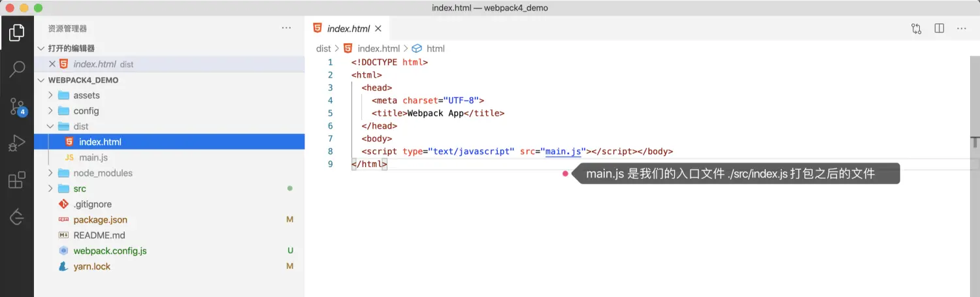This screenshot has height=297, width=980.
Task: Click the macOS yellow minimize button
Action: [x=25, y=8]
